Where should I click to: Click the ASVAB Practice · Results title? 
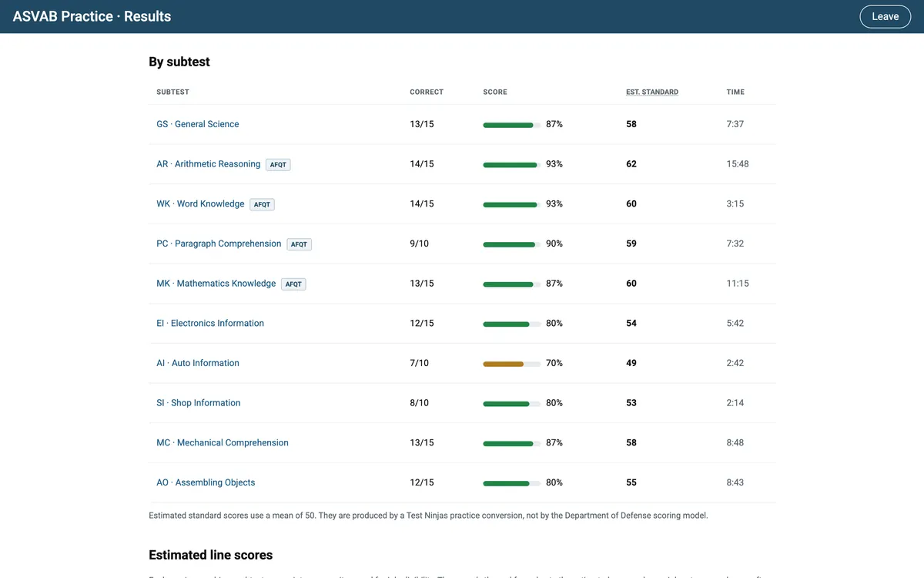coord(92,16)
